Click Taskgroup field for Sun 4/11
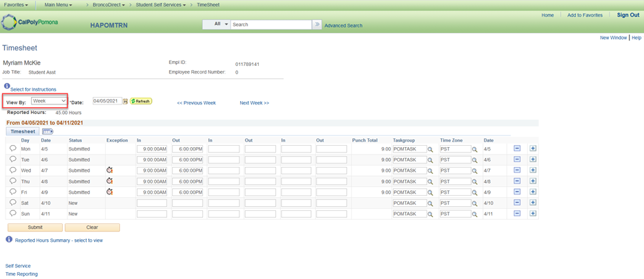 pos(410,214)
